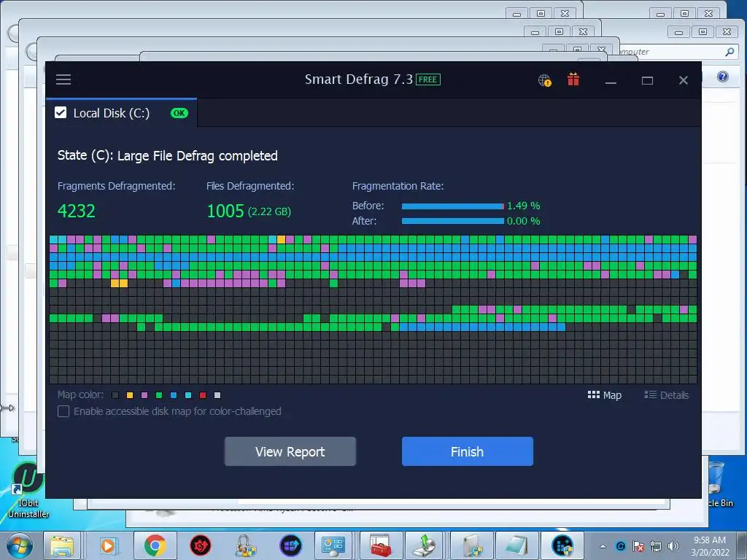Click the FREE edition badge in title
Viewport: 747px width, 560px height.
click(427, 79)
